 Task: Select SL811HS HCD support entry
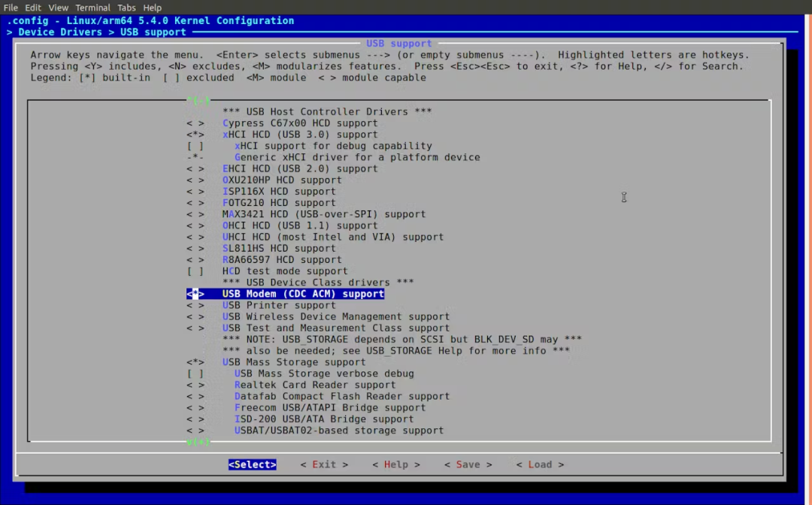tap(279, 248)
